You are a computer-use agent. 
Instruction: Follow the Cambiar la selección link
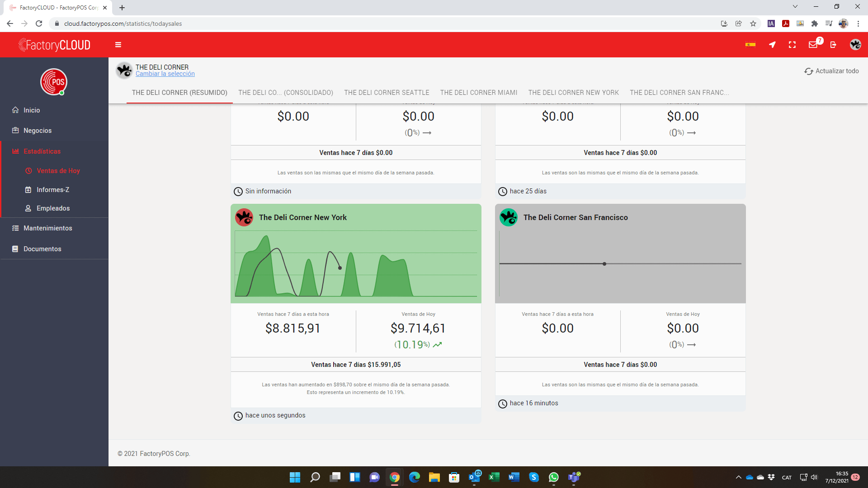(165, 74)
